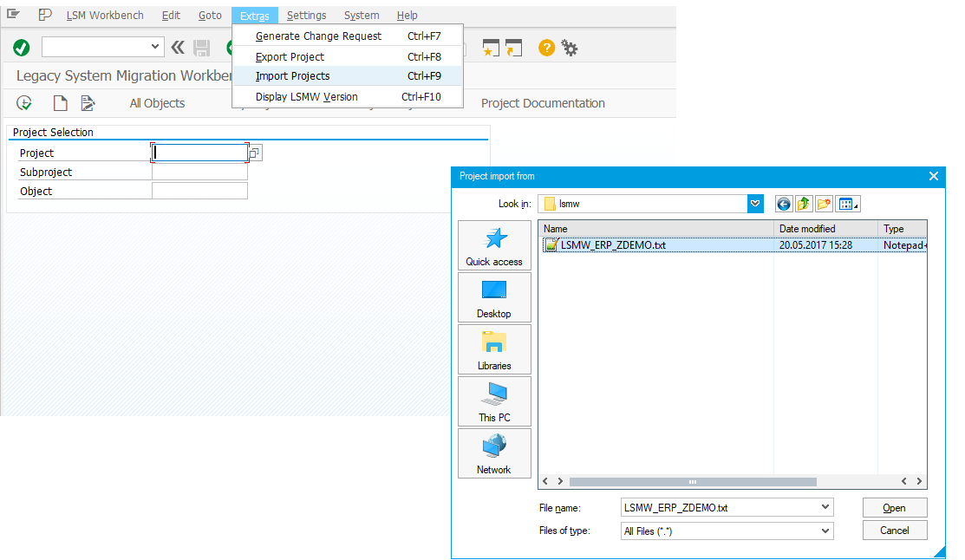Choose Generate Change Request from Extras menu
965x560 pixels.
click(x=348, y=36)
